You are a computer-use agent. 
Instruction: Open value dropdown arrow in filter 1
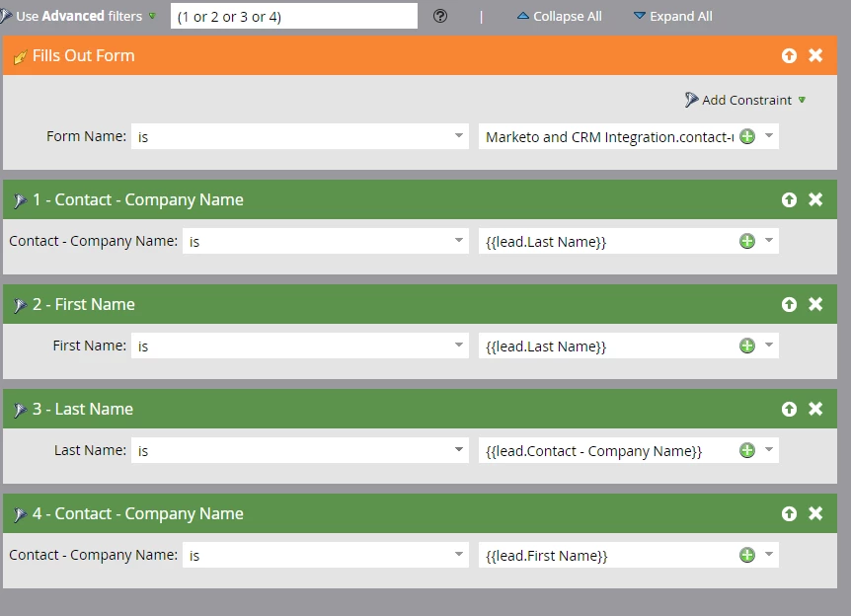(768, 241)
